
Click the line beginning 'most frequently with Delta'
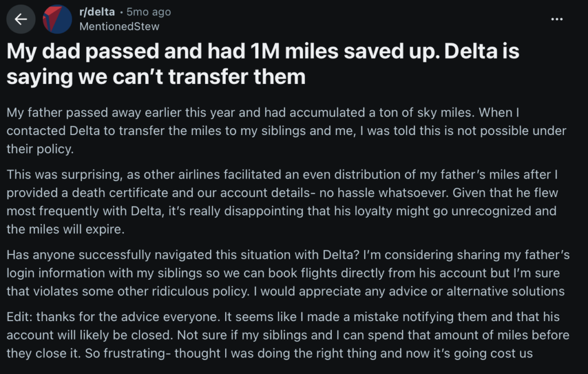(281, 211)
